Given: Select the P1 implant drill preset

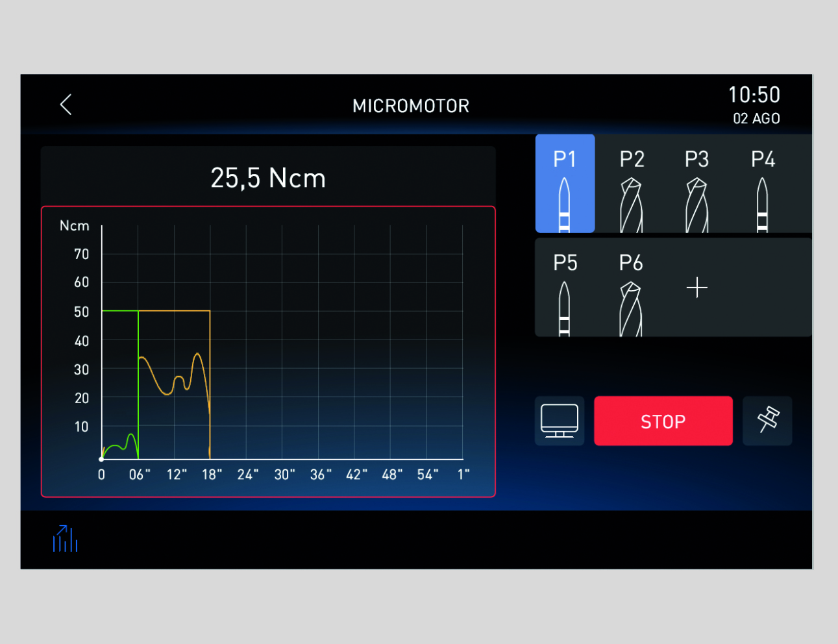Looking at the screenshot, I should (x=565, y=184).
